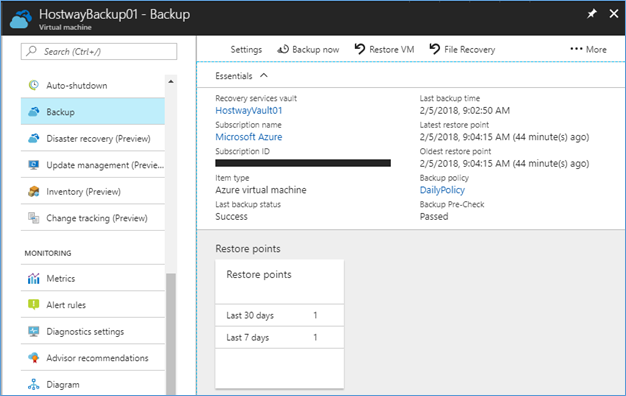The image size is (626, 396).
Task: Pin the blade with the pin icon
Action: [592, 14]
